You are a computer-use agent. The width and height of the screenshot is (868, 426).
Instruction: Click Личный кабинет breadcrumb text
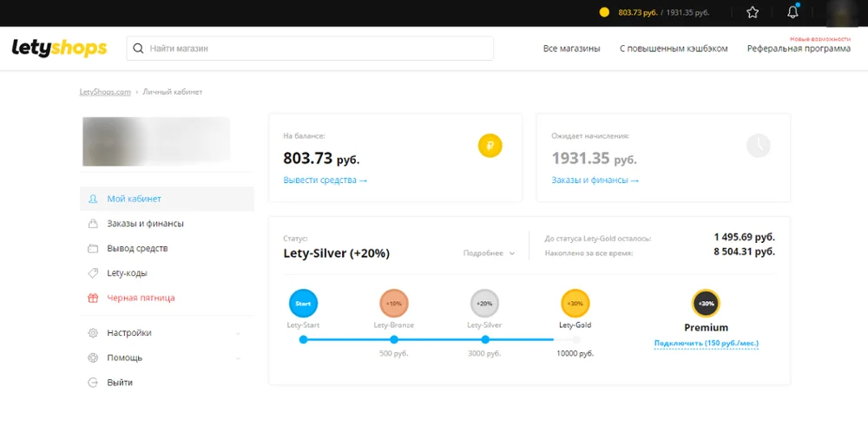point(173,92)
